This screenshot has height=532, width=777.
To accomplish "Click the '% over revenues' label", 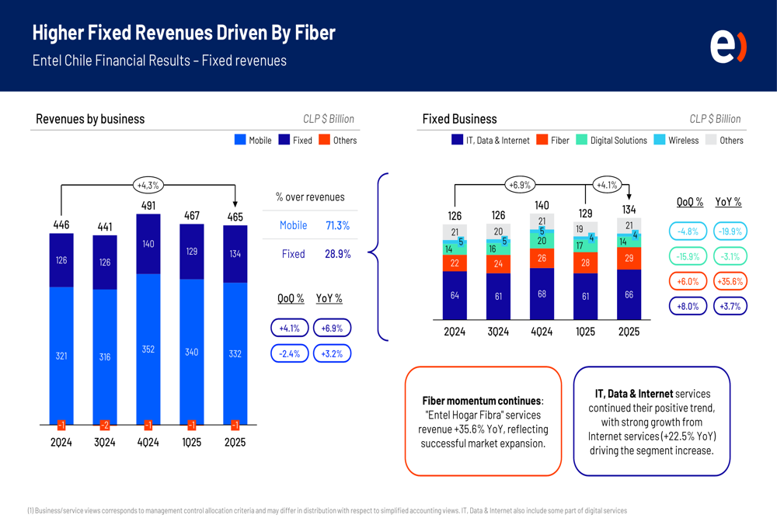I will [310, 197].
